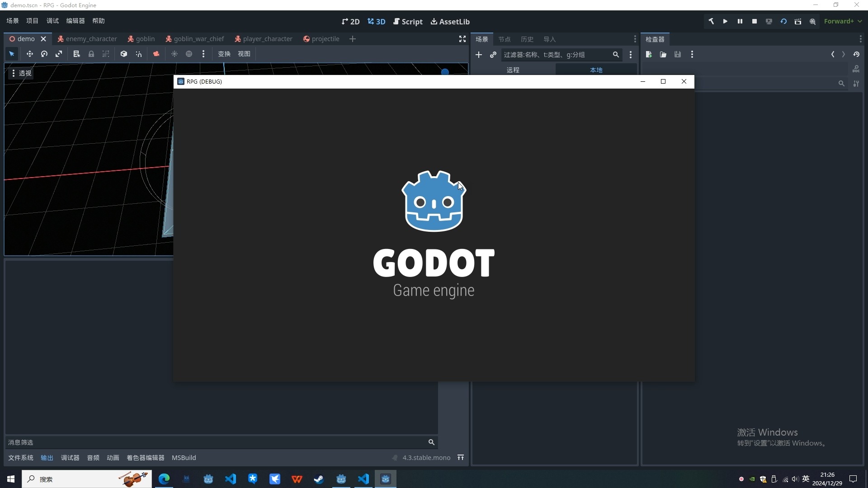Instantiate child scene with link icon
The width and height of the screenshot is (868, 488).
pos(493,55)
